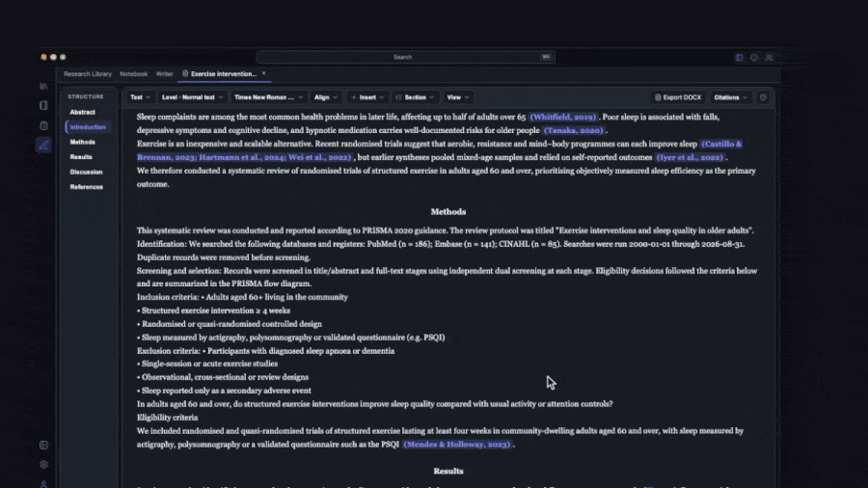Click 'Sleep reported only as a secondary adverse event'
This screenshot has height=488, width=868.
[224, 391]
